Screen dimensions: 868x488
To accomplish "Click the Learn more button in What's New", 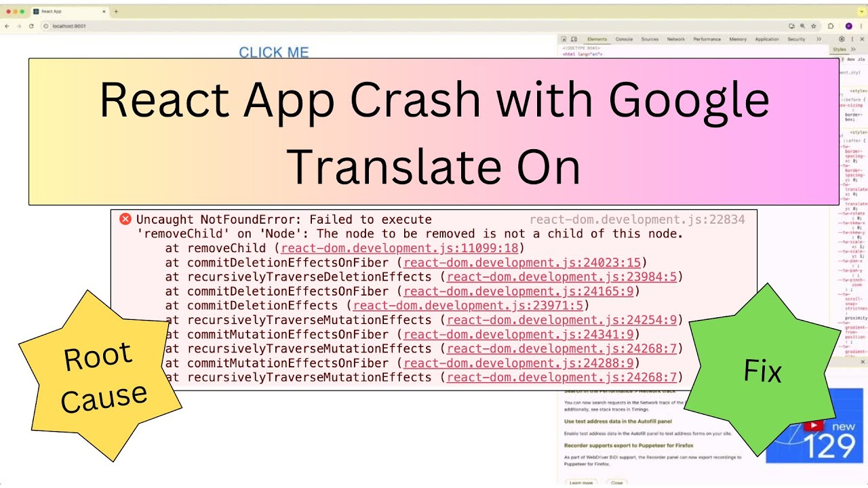I will [581, 483].
